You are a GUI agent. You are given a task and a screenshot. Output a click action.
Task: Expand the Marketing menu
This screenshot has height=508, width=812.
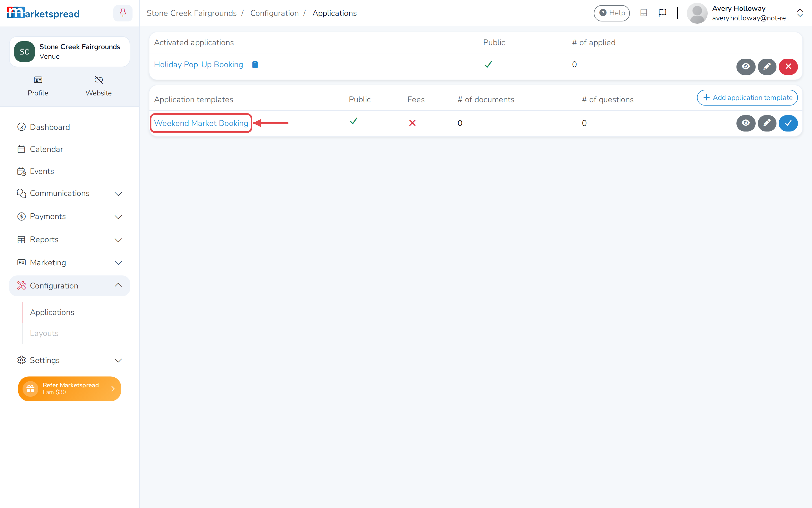[x=69, y=262]
